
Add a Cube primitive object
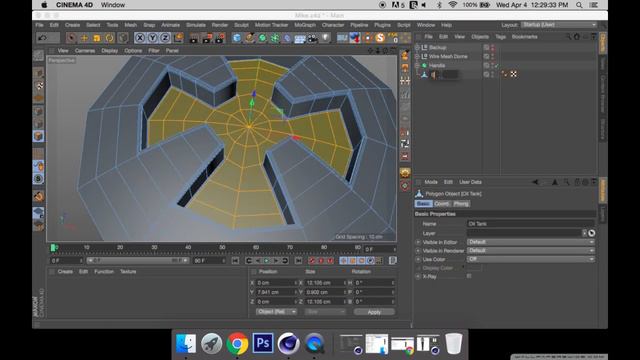click(x=237, y=38)
